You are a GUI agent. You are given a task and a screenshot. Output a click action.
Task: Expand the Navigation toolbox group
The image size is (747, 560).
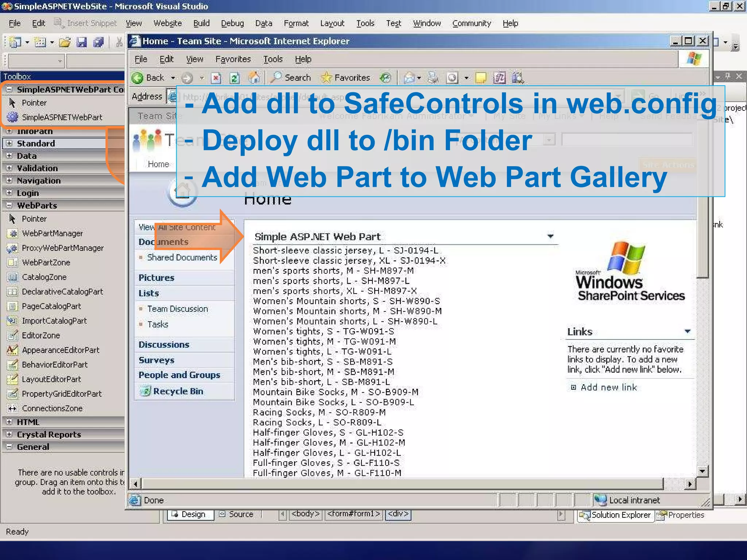coord(9,180)
